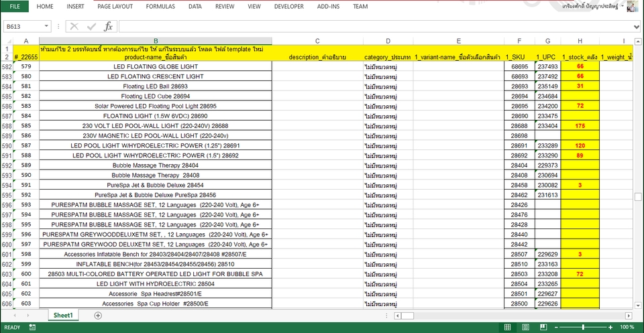The image size is (644, 333).
Task: Switch to the HOME ribbon tab
Action: point(45,6)
